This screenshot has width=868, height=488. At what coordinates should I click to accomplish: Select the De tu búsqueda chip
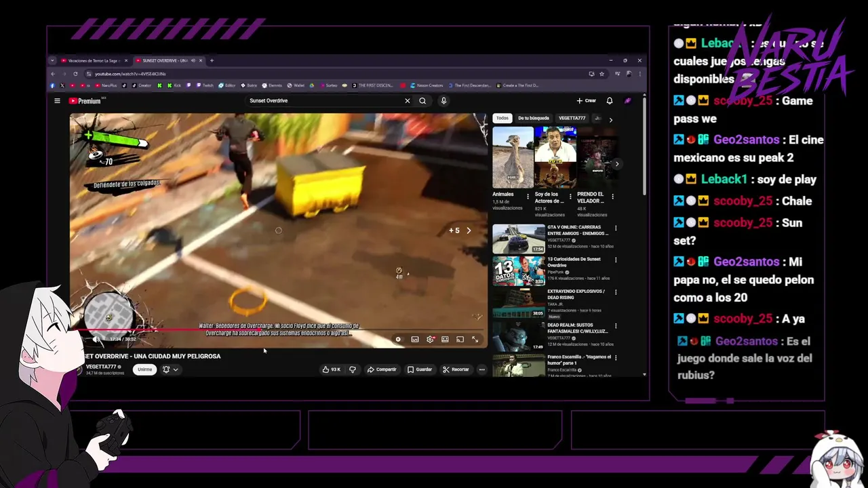(534, 118)
